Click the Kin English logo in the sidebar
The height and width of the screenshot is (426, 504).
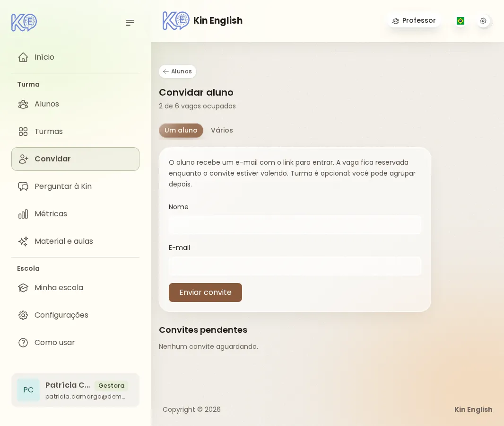(x=24, y=23)
